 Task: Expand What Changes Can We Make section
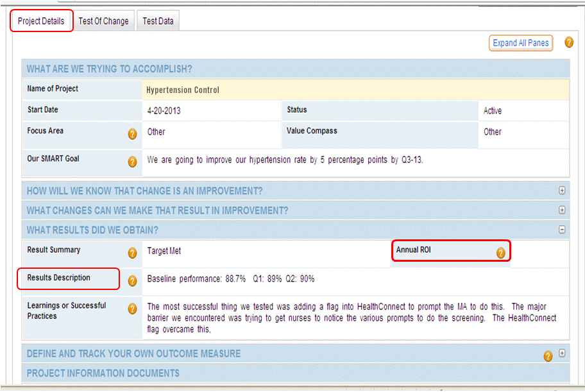coord(562,210)
